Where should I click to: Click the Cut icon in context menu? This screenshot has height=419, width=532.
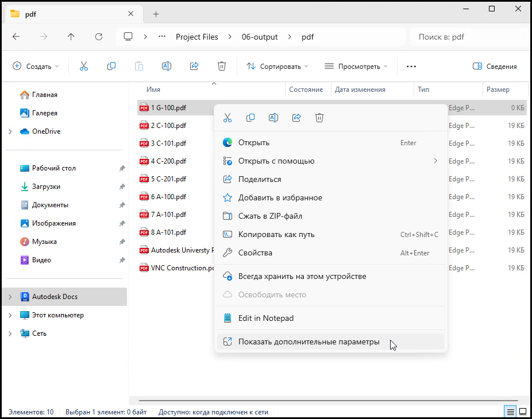228,118
